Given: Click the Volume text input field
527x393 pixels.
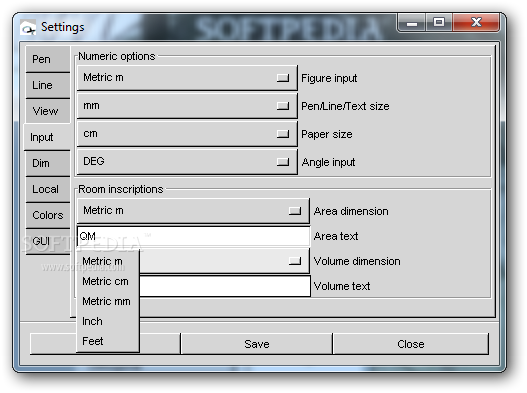Looking at the screenshot, I should (225, 286).
